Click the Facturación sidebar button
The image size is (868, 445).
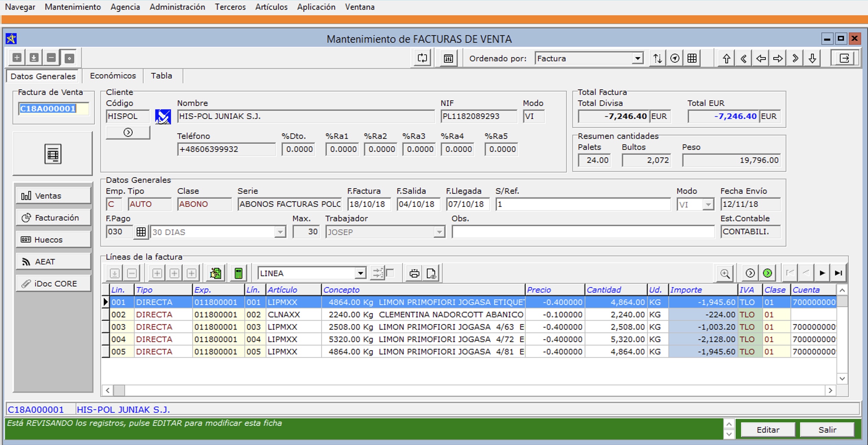point(53,218)
